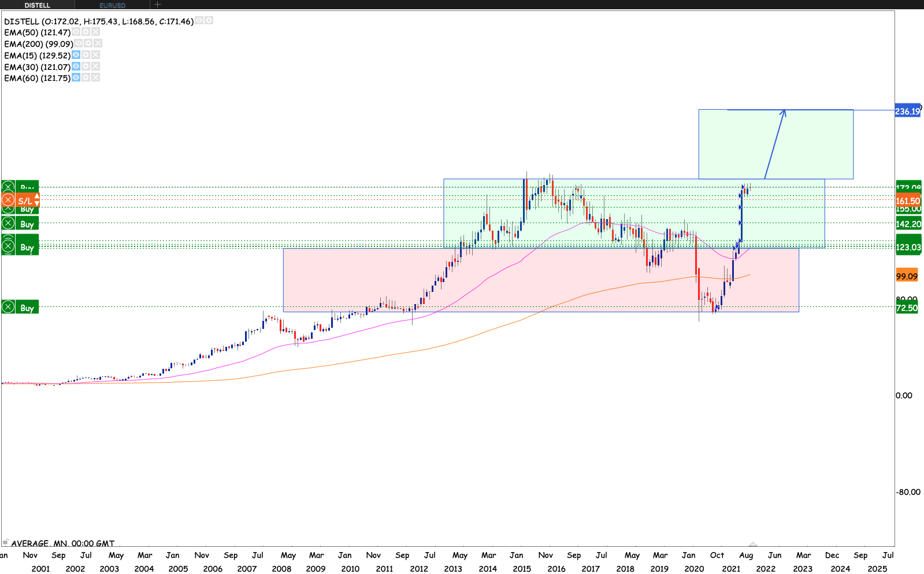Toggle EMA(60) visibility eye
924x574 pixels.
coord(76,77)
